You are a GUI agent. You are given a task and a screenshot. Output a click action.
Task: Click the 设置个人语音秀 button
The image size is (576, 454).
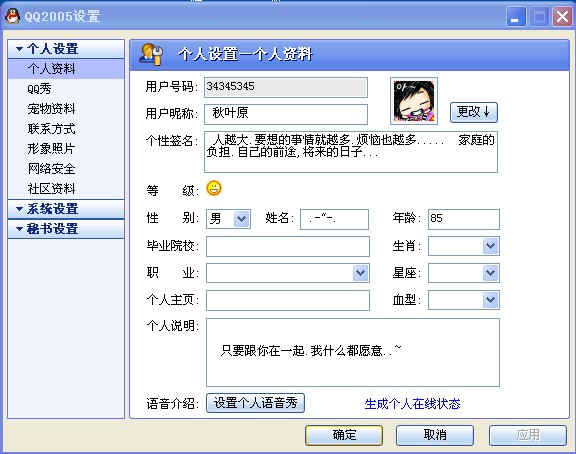[x=255, y=403]
